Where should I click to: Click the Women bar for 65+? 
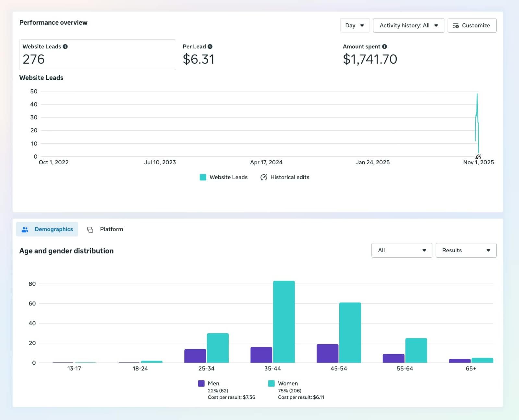(x=482, y=360)
